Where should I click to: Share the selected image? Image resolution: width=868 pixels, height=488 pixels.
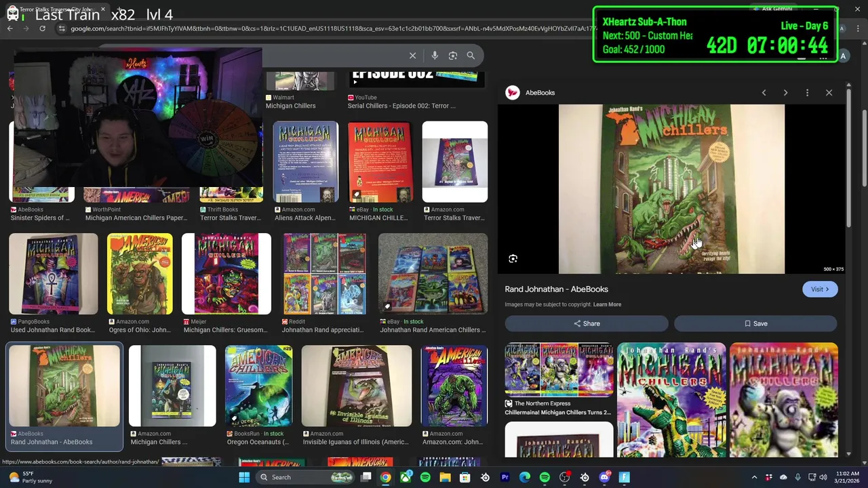click(587, 324)
